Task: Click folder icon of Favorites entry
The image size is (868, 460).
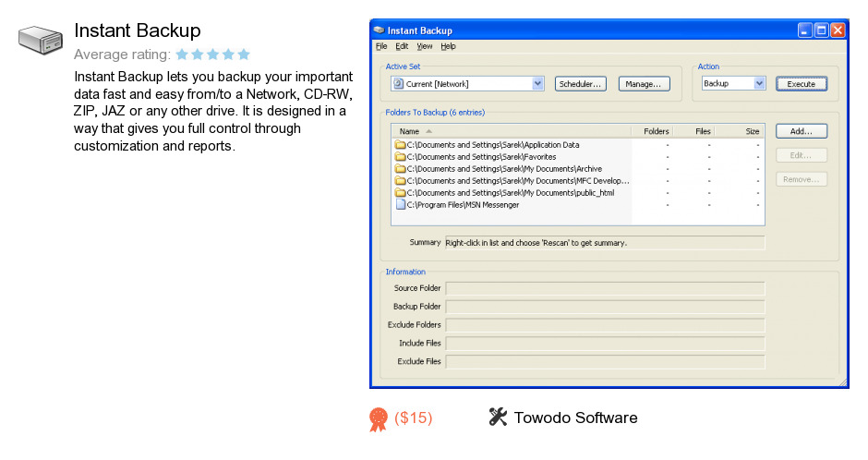Action: click(400, 157)
